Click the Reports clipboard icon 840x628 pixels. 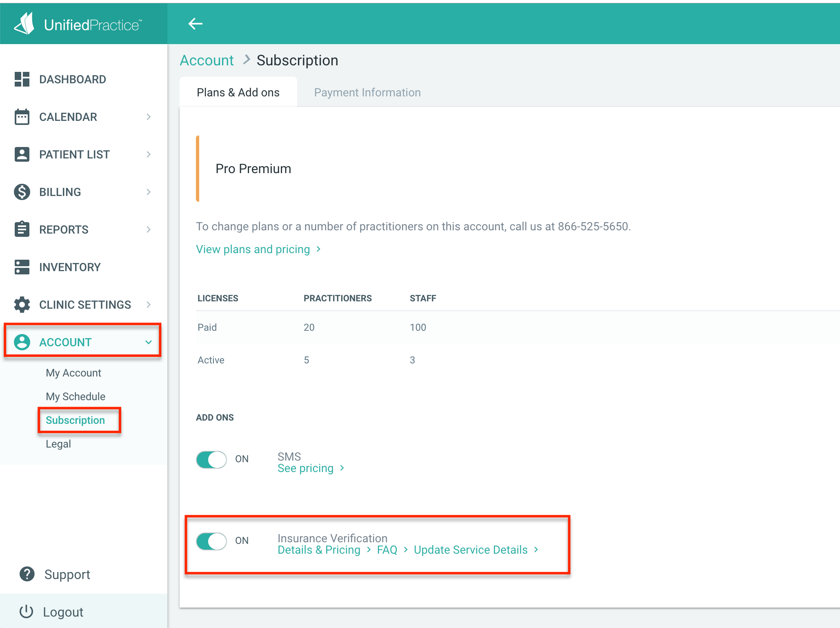click(22, 229)
